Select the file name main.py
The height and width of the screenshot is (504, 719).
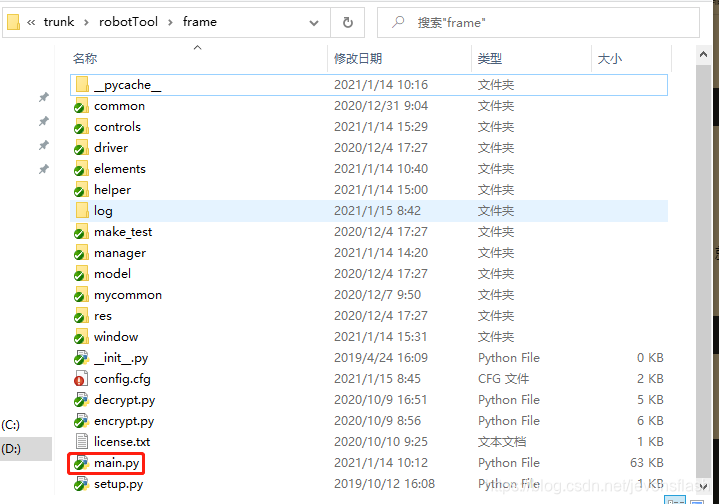(116, 463)
